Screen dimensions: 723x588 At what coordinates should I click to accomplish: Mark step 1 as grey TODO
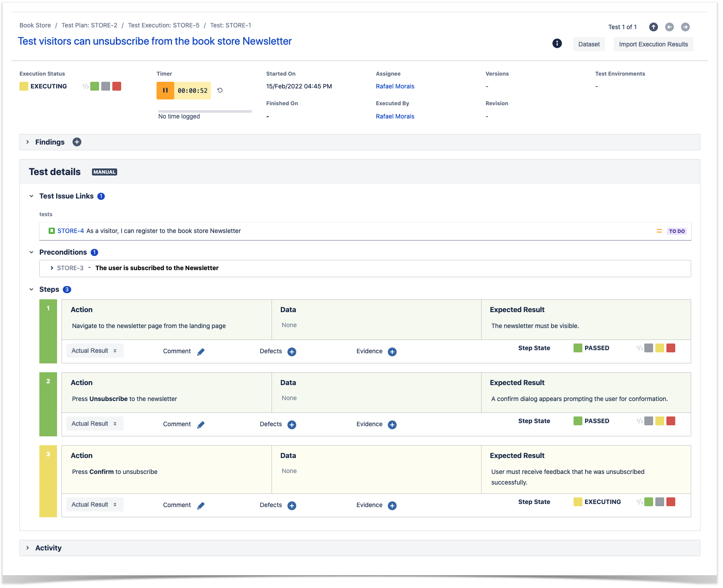click(649, 348)
